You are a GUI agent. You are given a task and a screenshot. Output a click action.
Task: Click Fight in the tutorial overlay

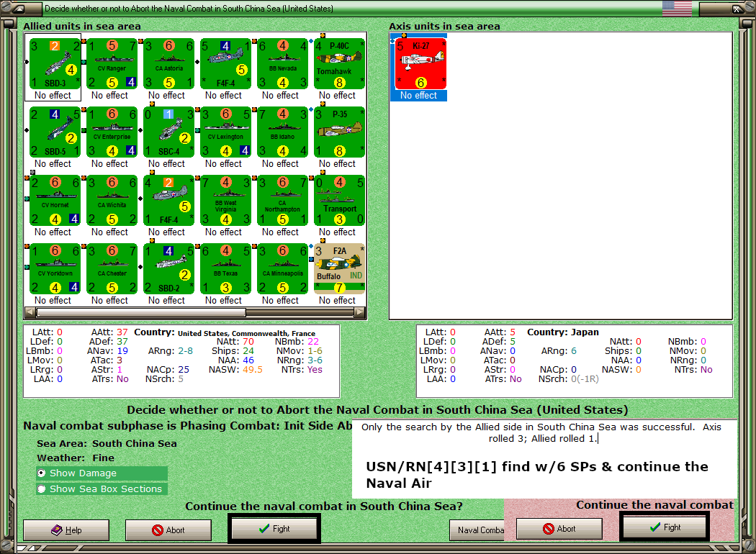665,527
